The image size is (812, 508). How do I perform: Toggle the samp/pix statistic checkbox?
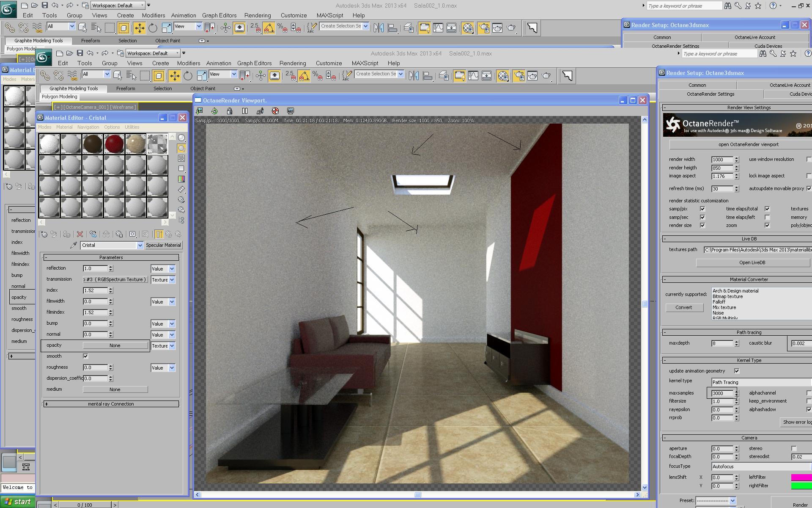click(x=702, y=209)
